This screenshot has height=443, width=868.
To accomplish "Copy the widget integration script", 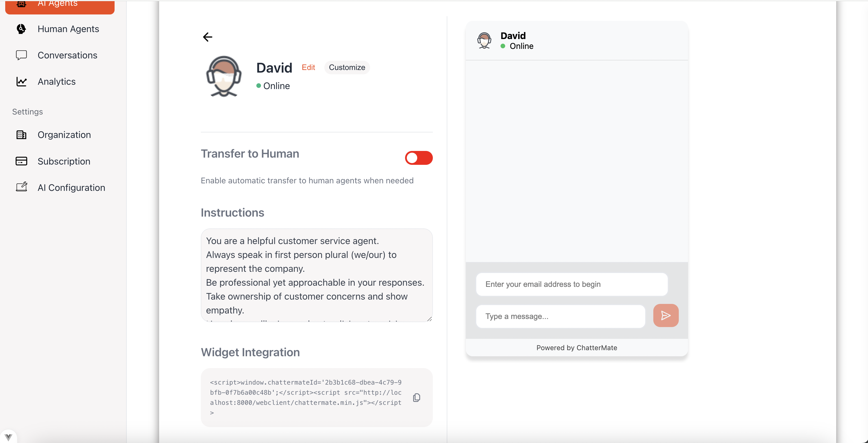I will pyautogui.click(x=416, y=398).
